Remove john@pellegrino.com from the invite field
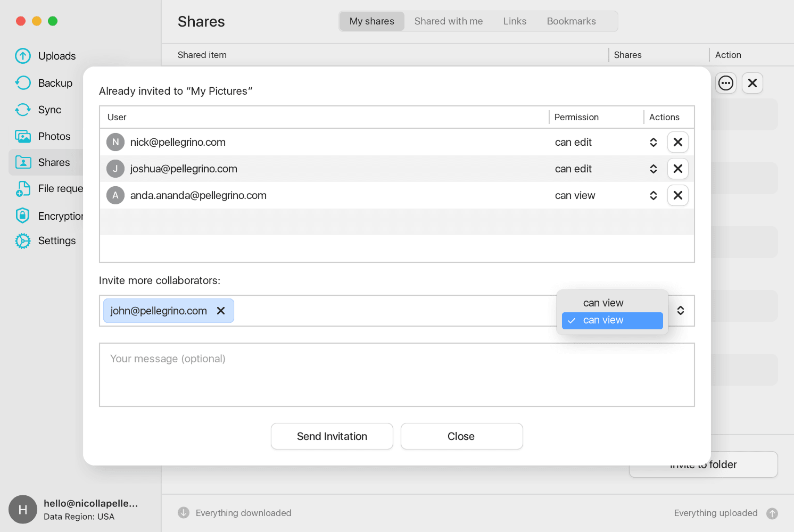 tap(221, 311)
